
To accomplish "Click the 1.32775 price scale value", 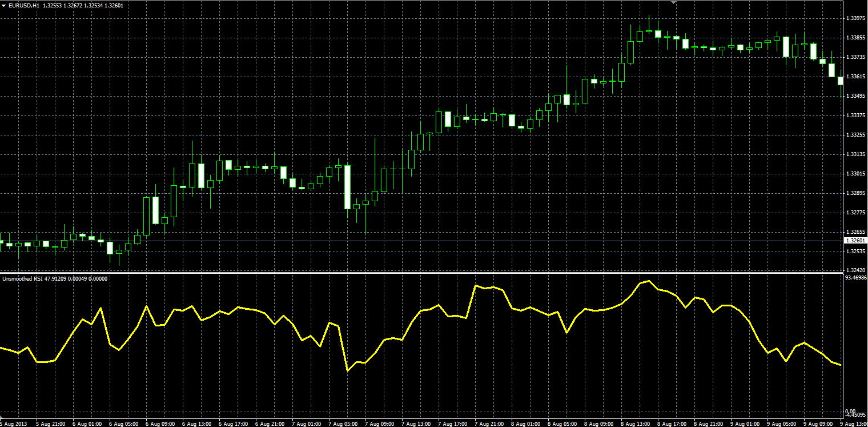I will 855,213.
